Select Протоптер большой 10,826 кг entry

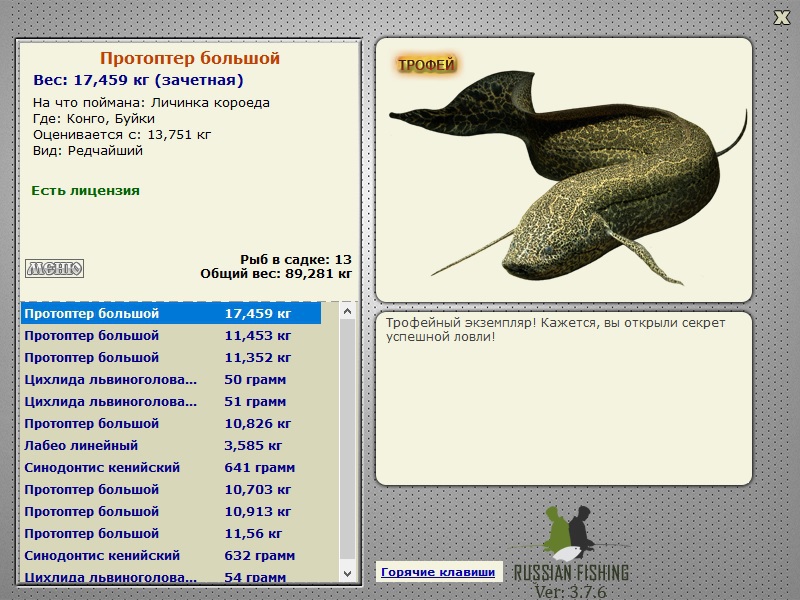(171, 423)
